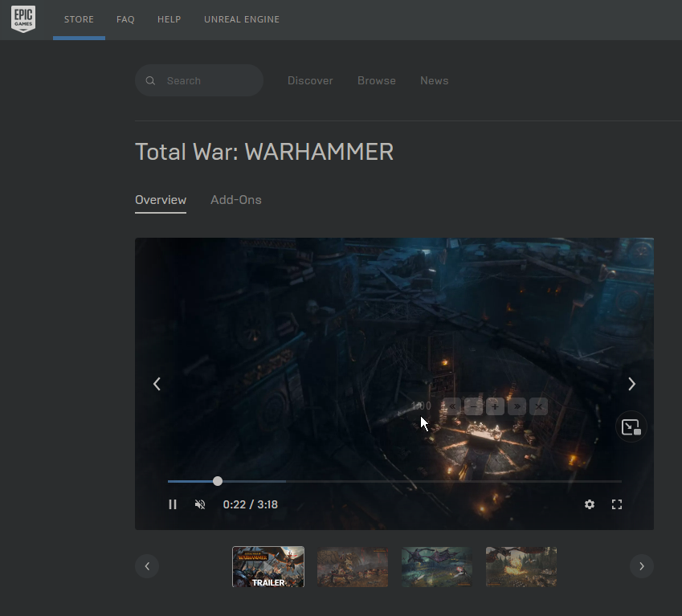Open the FAQ page

coord(125,19)
